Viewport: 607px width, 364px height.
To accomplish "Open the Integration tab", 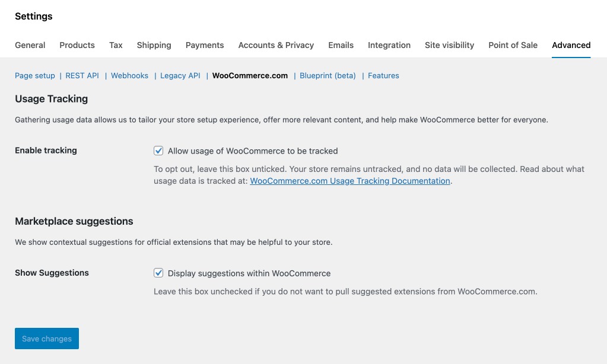I will 389,45.
